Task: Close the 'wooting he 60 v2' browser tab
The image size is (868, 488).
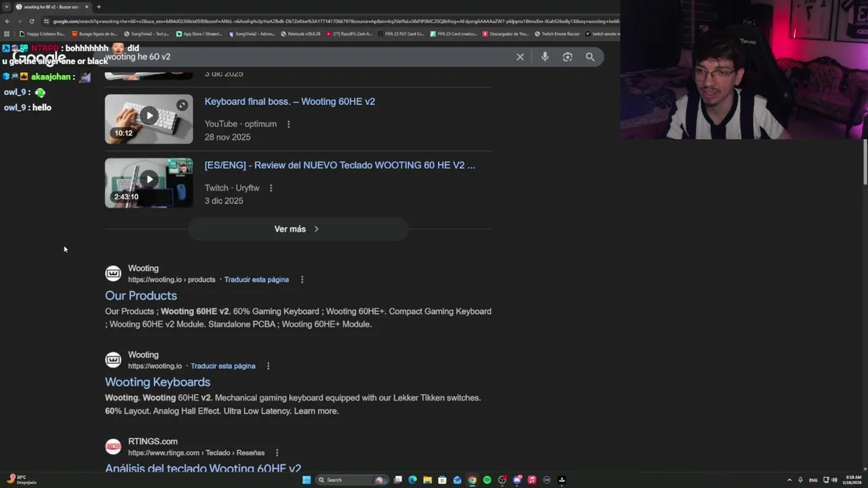Action: click(86, 7)
